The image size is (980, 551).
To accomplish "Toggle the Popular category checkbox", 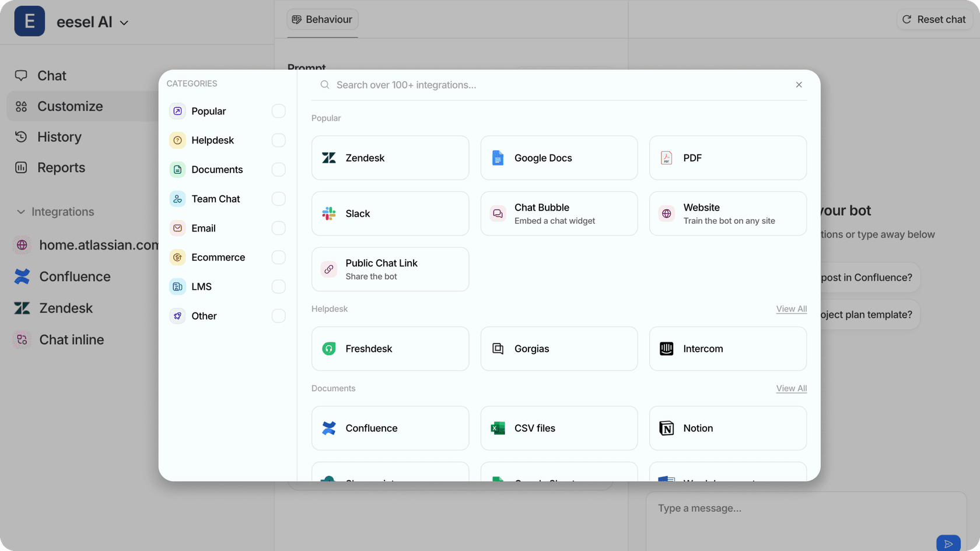I will [x=278, y=111].
